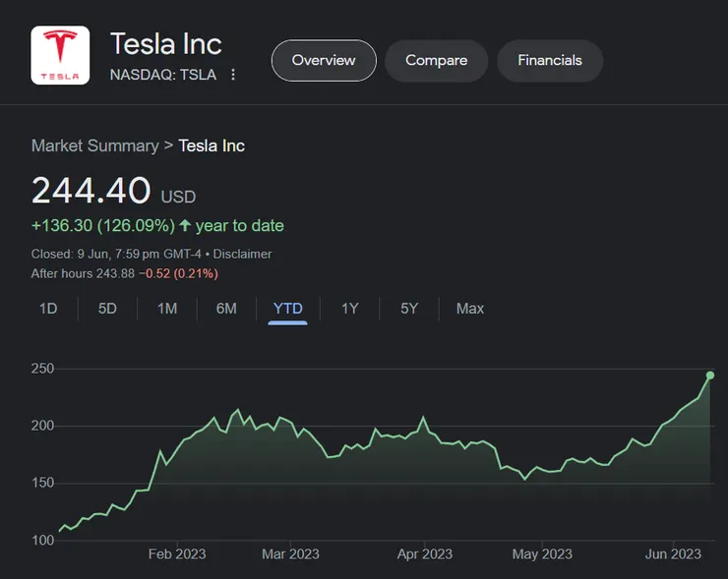The height and width of the screenshot is (579, 728).
Task: Click the 244.40 USD price value
Action: point(91,191)
